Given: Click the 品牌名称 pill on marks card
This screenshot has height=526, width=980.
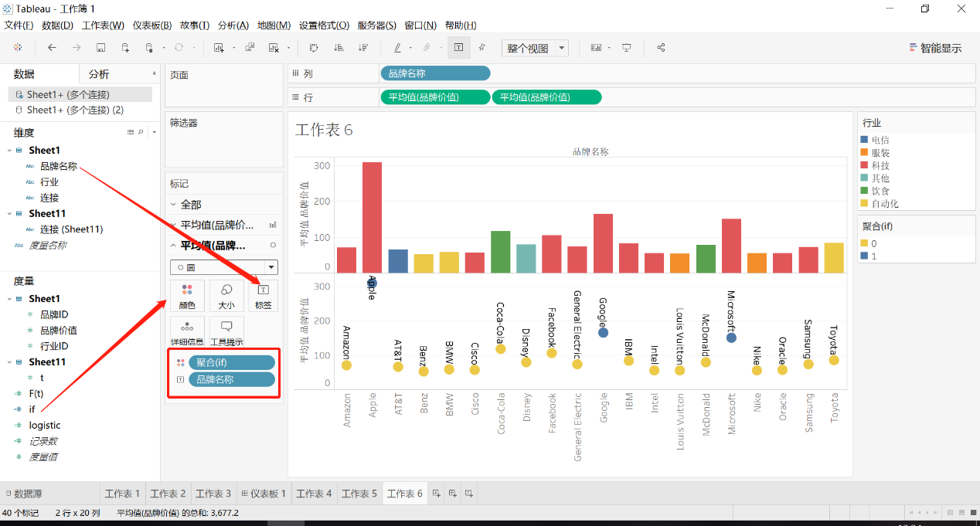Looking at the screenshot, I should (x=232, y=379).
